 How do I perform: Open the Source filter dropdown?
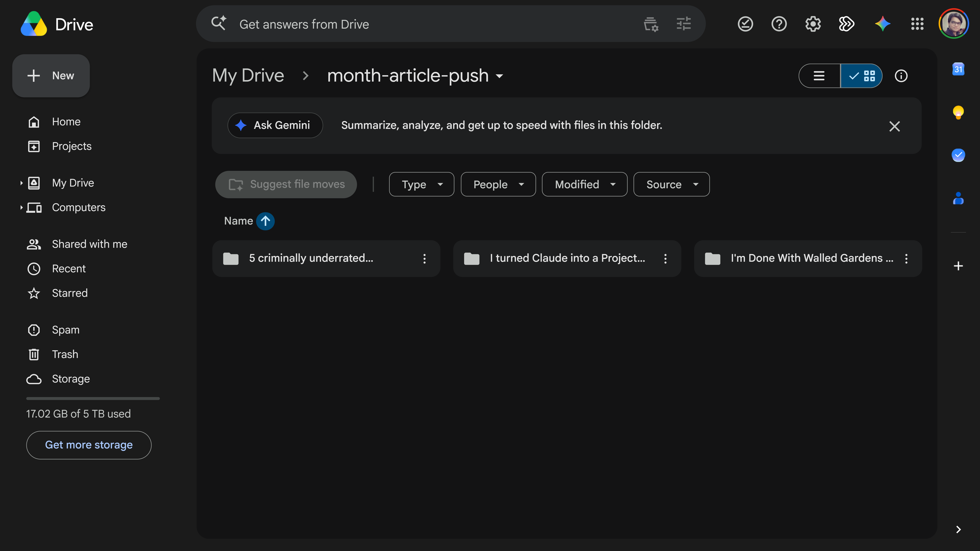(671, 184)
